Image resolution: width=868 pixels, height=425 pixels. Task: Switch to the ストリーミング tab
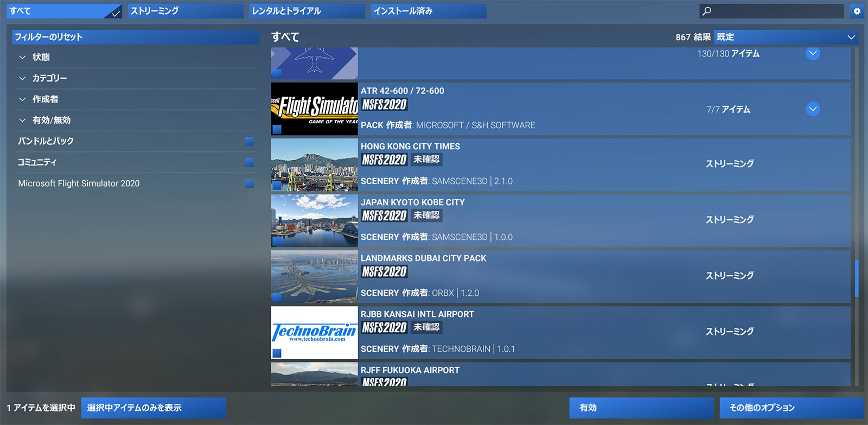(186, 11)
